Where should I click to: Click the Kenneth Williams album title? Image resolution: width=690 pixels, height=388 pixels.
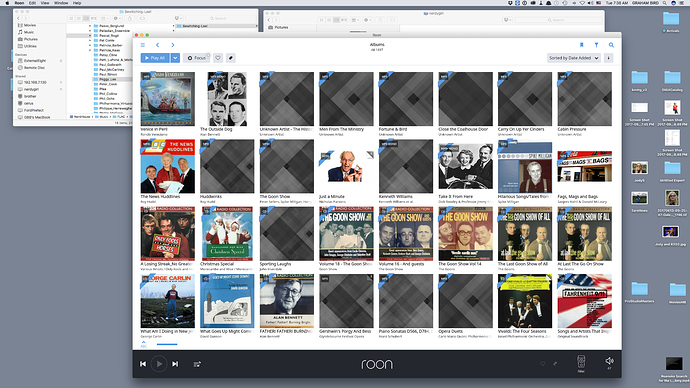pyautogui.click(x=396, y=197)
